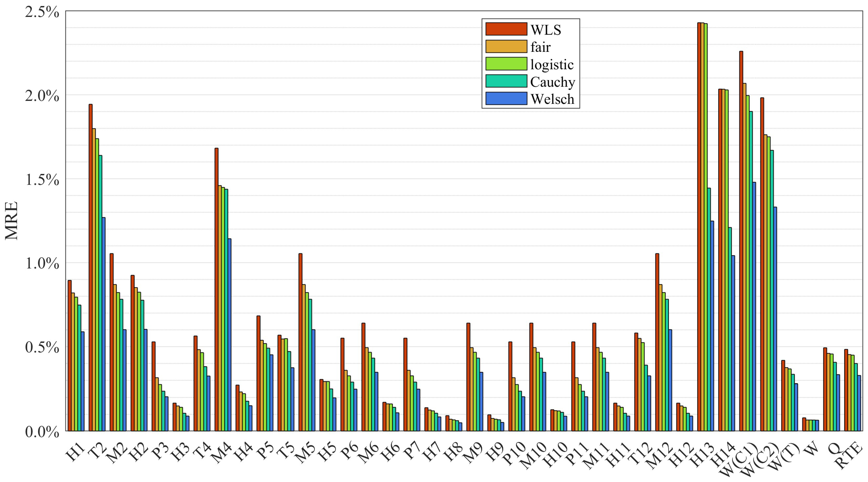Click the Cauchy legend text label

pos(553,82)
